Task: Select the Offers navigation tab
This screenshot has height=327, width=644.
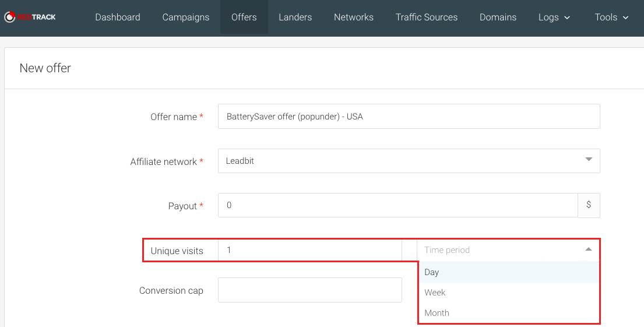Action: pos(244,17)
